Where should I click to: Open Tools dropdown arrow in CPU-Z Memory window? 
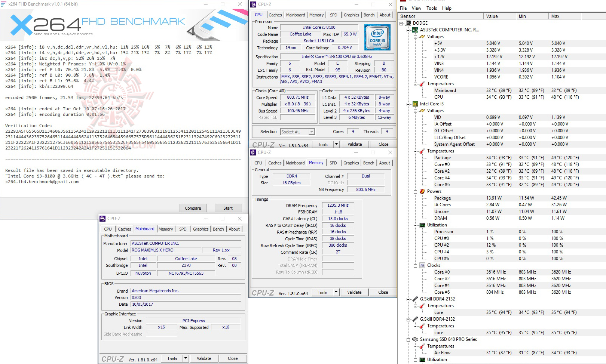(336, 292)
